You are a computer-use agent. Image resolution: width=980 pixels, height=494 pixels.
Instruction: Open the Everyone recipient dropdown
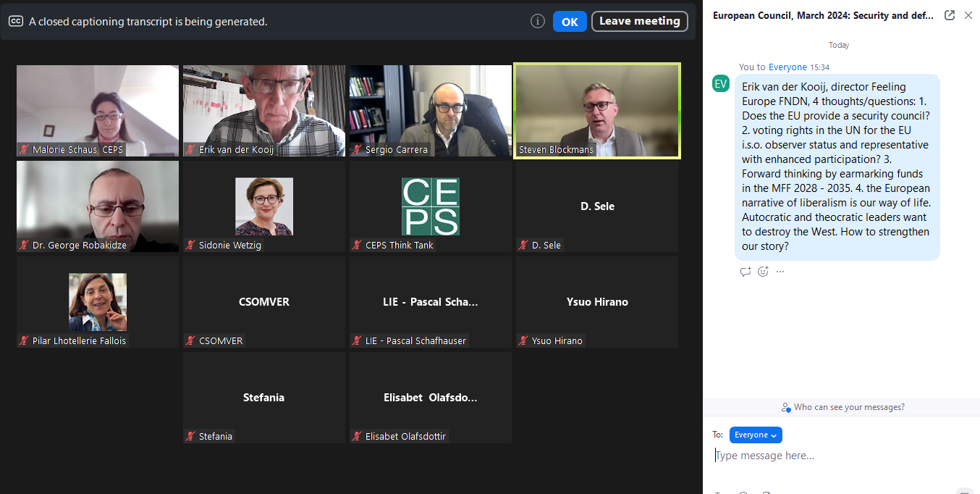click(x=756, y=435)
